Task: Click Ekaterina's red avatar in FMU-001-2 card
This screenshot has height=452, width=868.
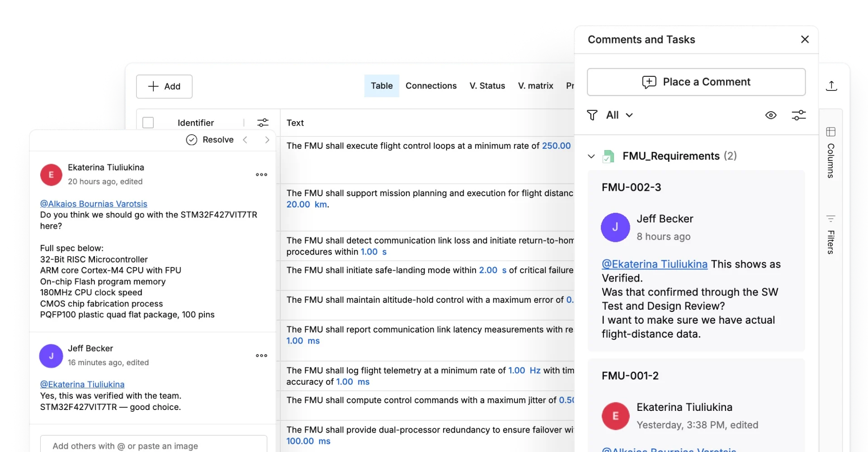Action: [615, 416]
